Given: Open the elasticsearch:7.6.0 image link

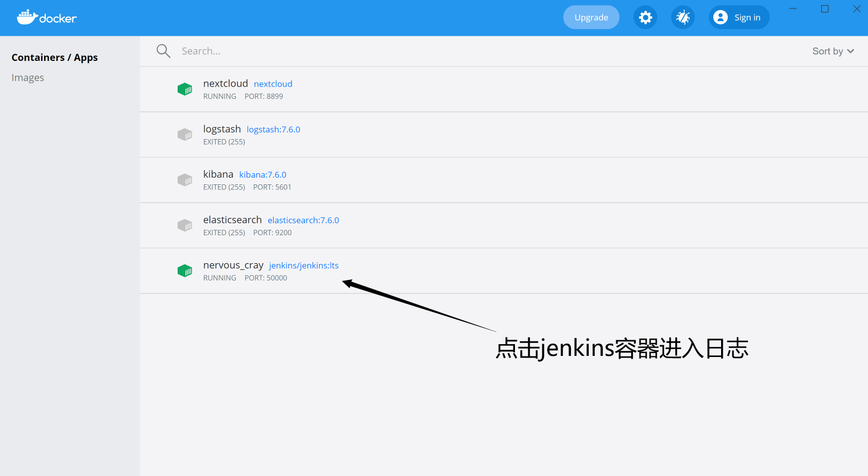Looking at the screenshot, I should click(x=303, y=220).
